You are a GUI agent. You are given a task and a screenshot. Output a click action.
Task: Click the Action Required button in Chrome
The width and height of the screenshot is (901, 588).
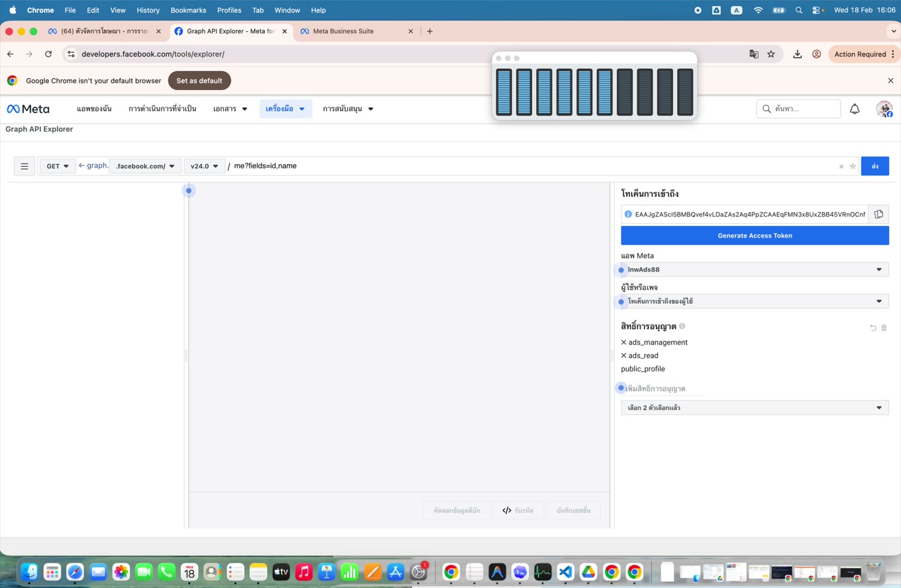click(863, 54)
